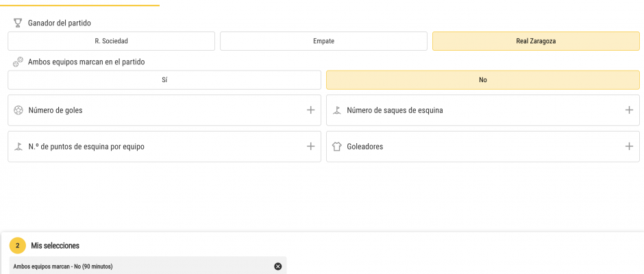Select R. Sociedad as match winner
This screenshot has width=644, height=274.
point(111,41)
